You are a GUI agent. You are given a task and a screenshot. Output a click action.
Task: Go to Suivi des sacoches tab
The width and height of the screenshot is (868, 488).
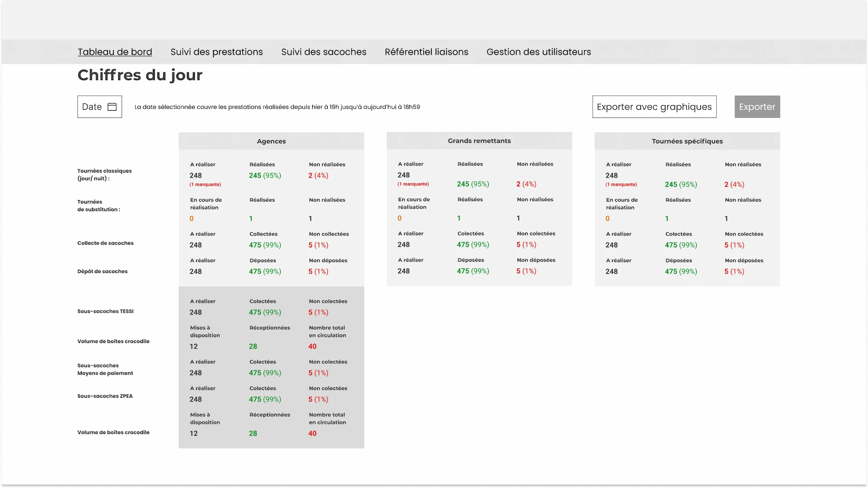tap(324, 52)
